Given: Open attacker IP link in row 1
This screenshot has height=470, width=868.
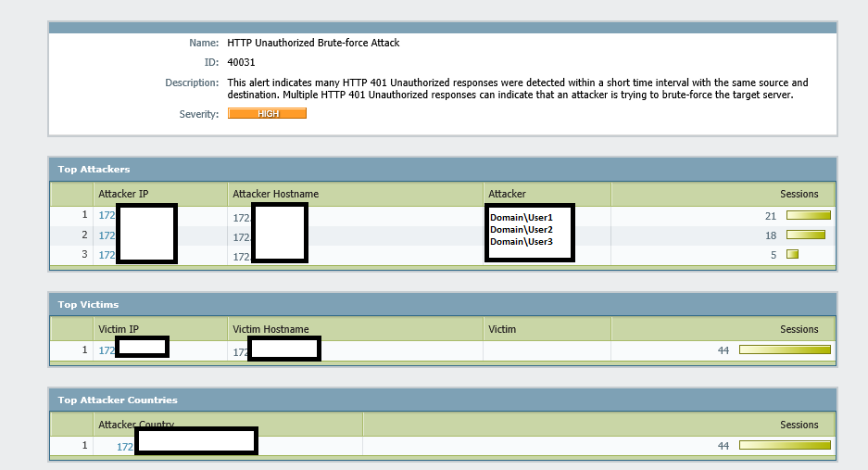Looking at the screenshot, I should [107, 215].
